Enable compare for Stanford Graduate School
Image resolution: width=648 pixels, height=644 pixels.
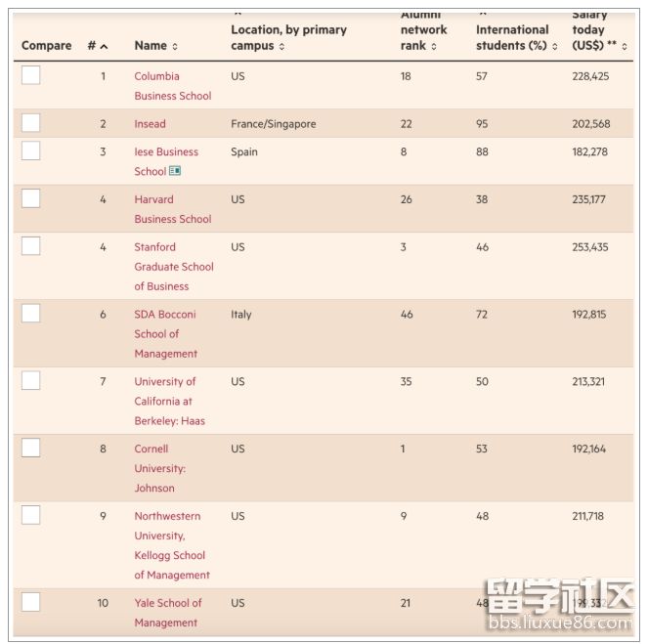click(x=31, y=246)
